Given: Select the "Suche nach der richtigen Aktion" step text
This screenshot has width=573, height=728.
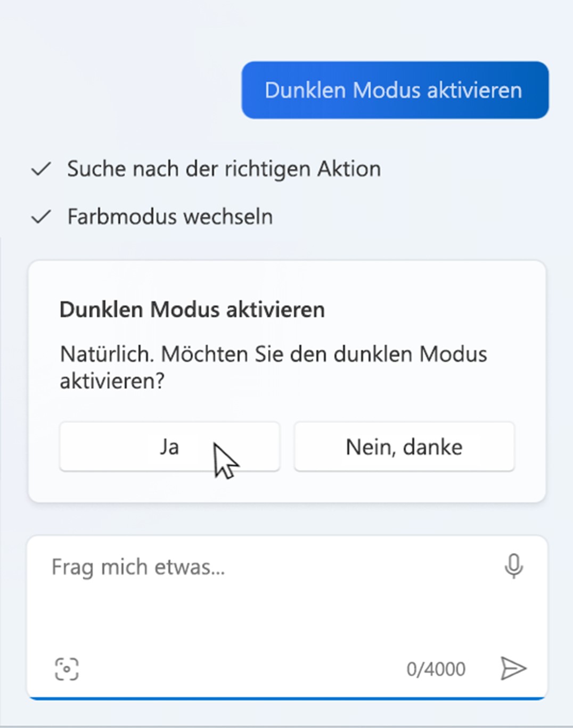Looking at the screenshot, I should click(x=224, y=169).
